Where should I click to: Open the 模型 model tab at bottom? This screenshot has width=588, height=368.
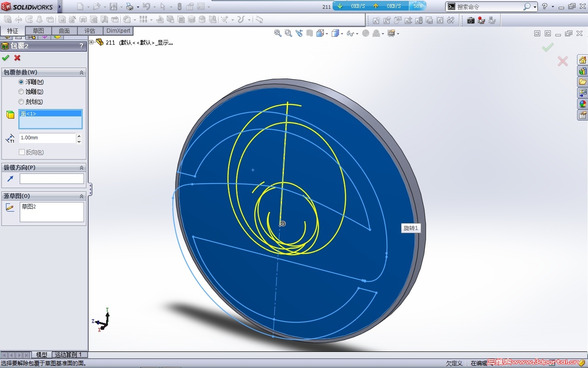(41, 355)
